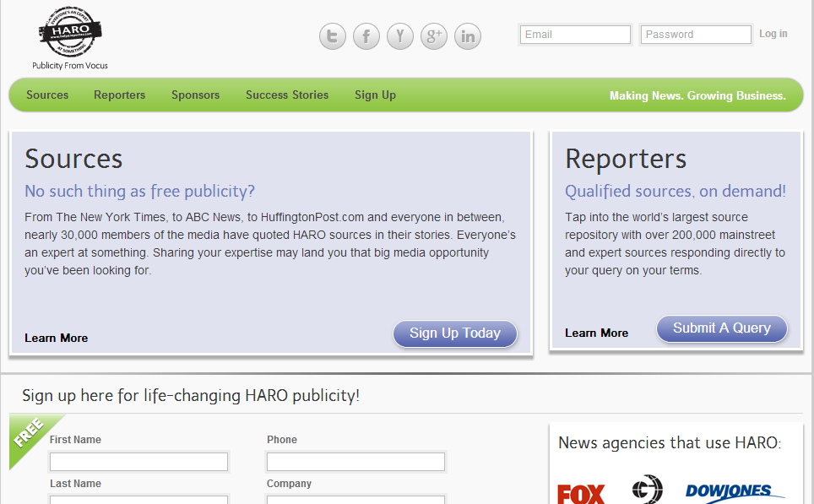The height and width of the screenshot is (504, 814).
Task: Click the large Sources heading
Action: point(73,159)
